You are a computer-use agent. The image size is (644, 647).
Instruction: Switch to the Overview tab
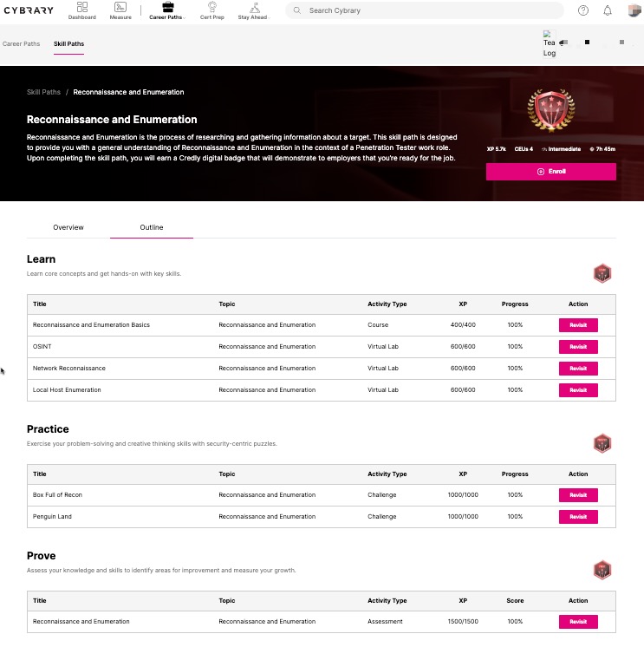[x=68, y=227]
